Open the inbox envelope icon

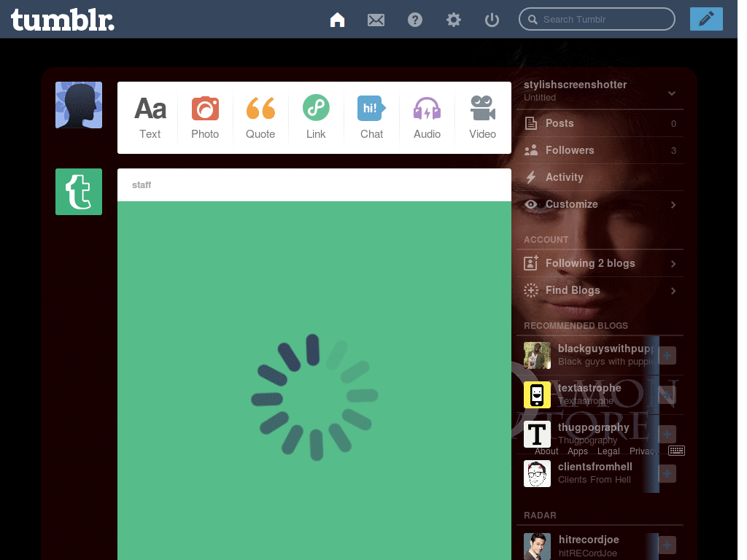(x=376, y=20)
